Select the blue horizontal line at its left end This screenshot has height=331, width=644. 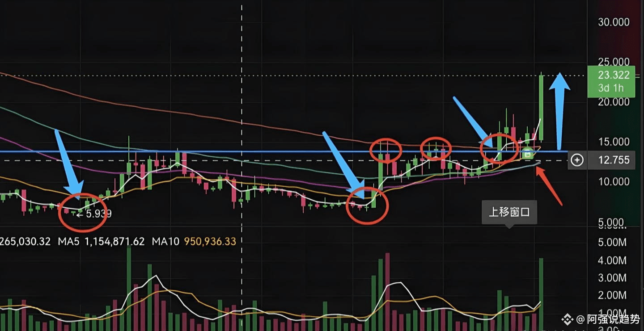click(3, 151)
